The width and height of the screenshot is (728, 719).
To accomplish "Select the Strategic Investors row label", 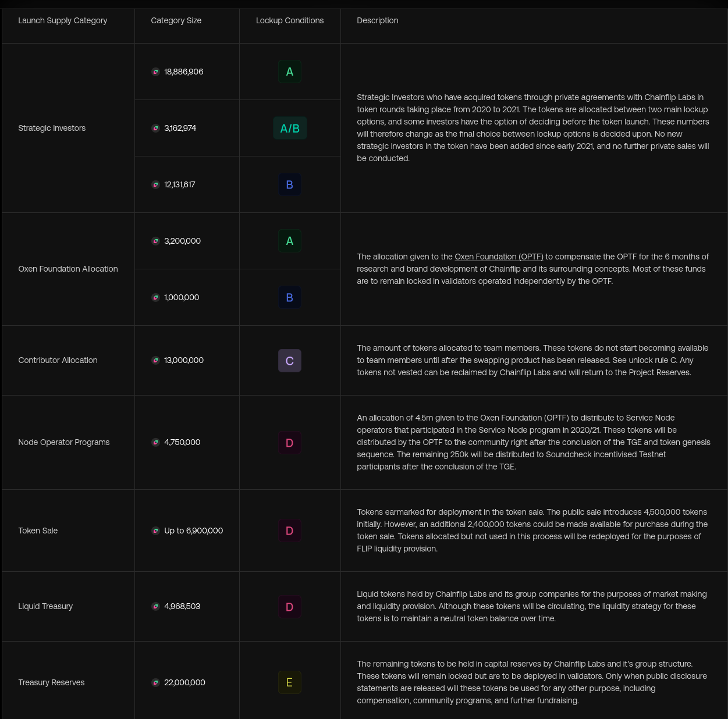I will [52, 128].
